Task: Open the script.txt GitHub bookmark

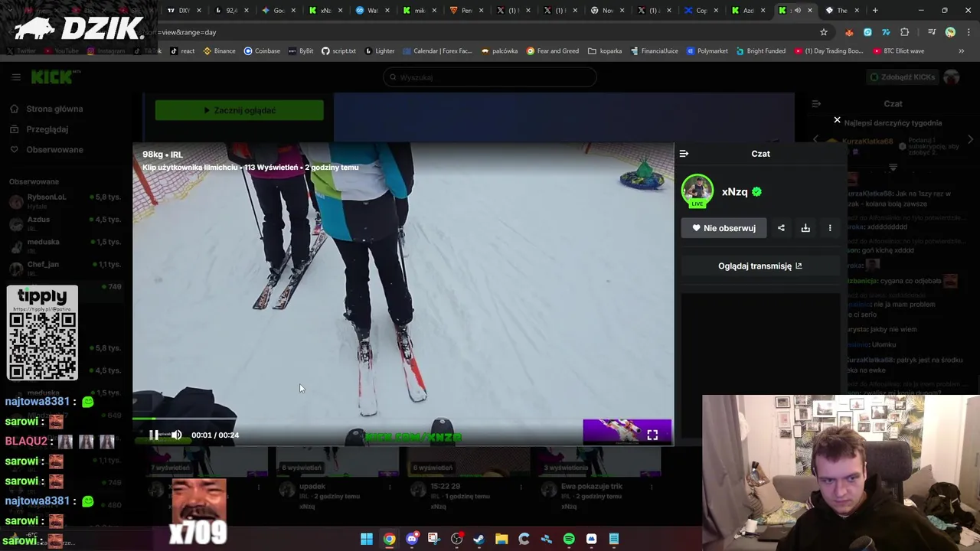Action: tap(338, 51)
